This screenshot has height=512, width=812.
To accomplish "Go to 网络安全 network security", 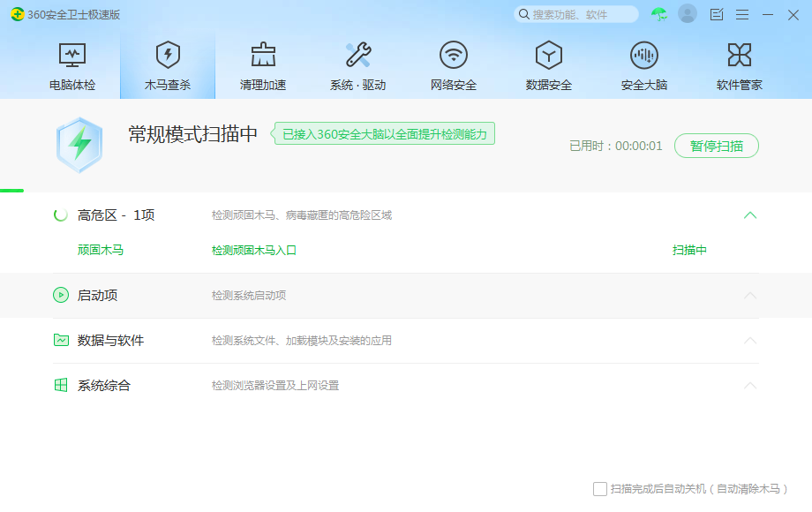I will (x=454, y=66).
